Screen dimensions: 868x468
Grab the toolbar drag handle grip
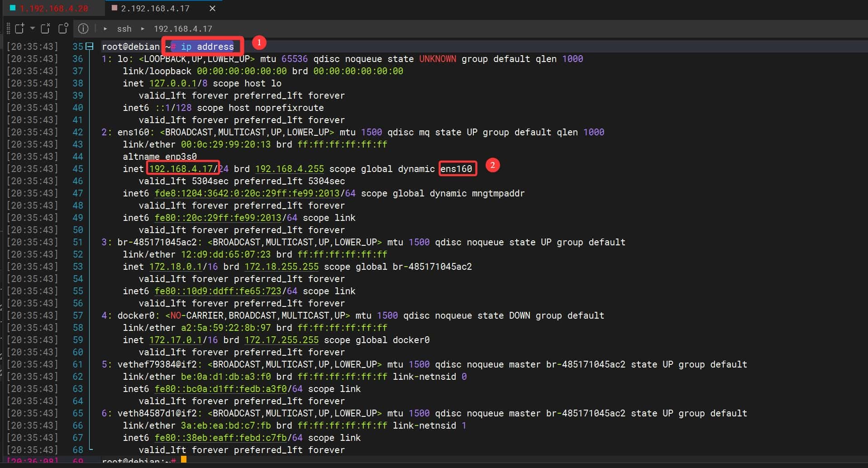click(8, 29)
